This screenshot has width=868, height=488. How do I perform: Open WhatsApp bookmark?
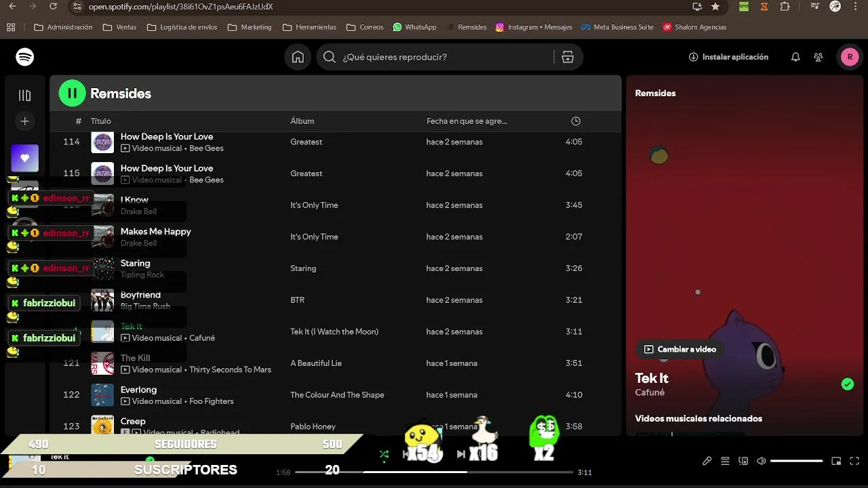[x=414, y=27]
